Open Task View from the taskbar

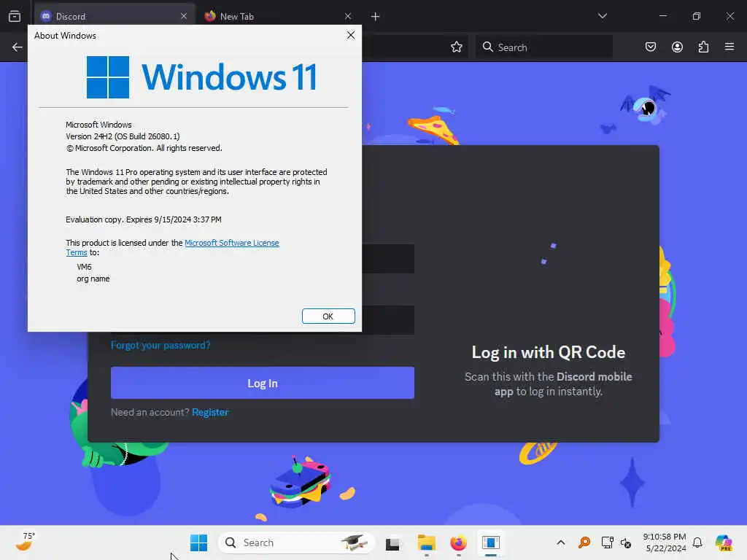click(392, 542)
